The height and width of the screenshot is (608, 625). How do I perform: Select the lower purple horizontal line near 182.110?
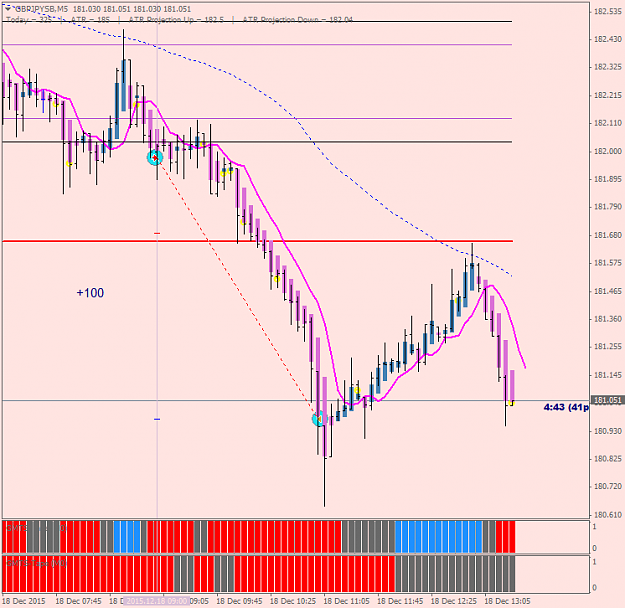257,118
